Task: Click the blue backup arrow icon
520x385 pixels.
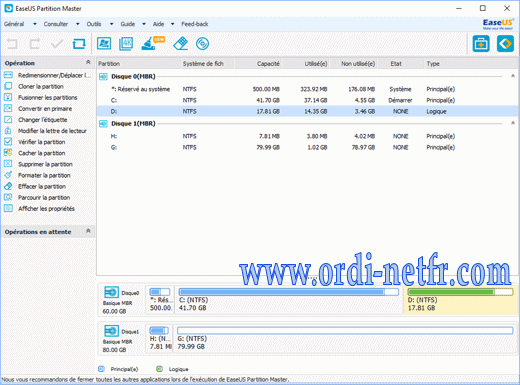Action: pyautogui.click(x=505, y=43)
